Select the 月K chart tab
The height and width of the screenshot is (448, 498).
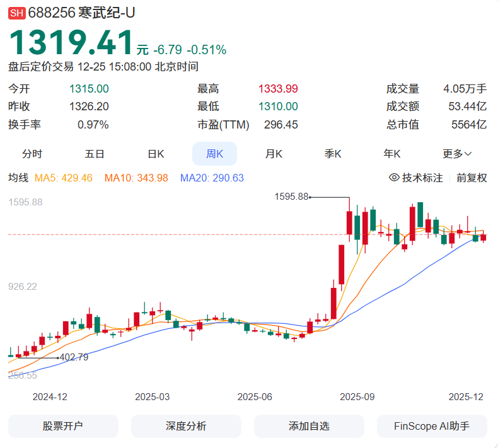[274, 154]
